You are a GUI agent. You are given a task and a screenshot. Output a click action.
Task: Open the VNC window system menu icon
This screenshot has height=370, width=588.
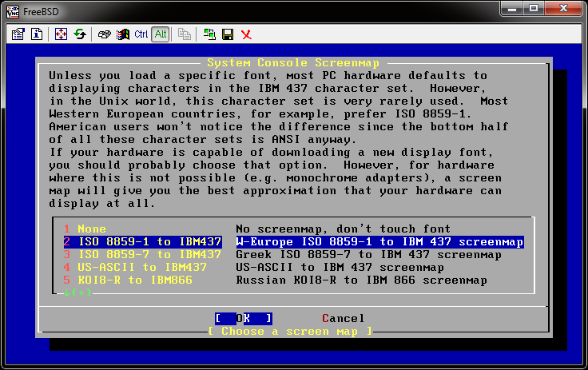point(12,12)
